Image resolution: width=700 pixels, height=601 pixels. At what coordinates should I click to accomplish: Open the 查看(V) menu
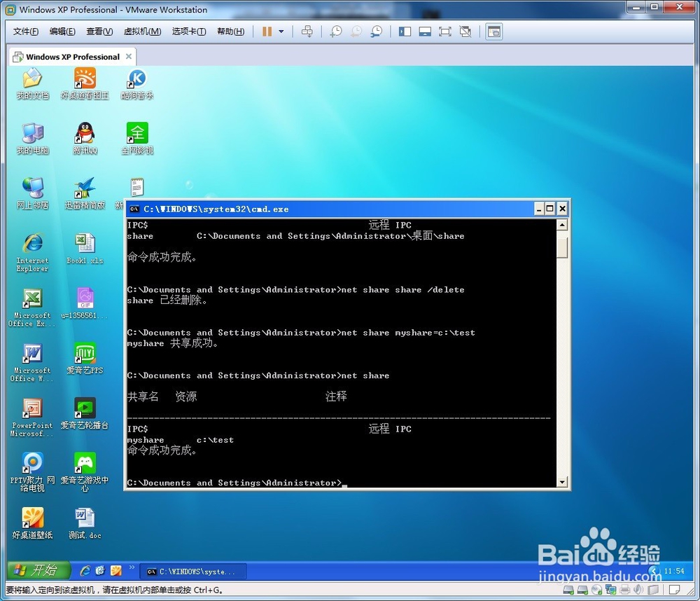[99, 32]
